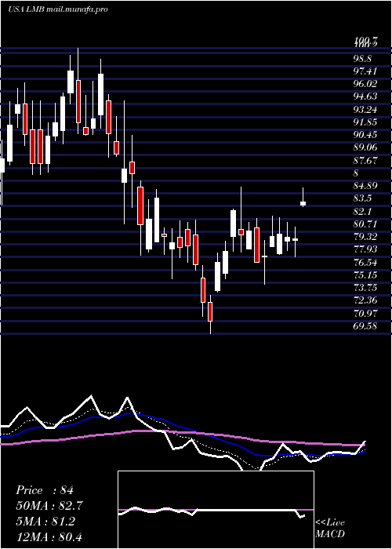
Task: Click the 80.71 price axis label
Action: [365, 224]
